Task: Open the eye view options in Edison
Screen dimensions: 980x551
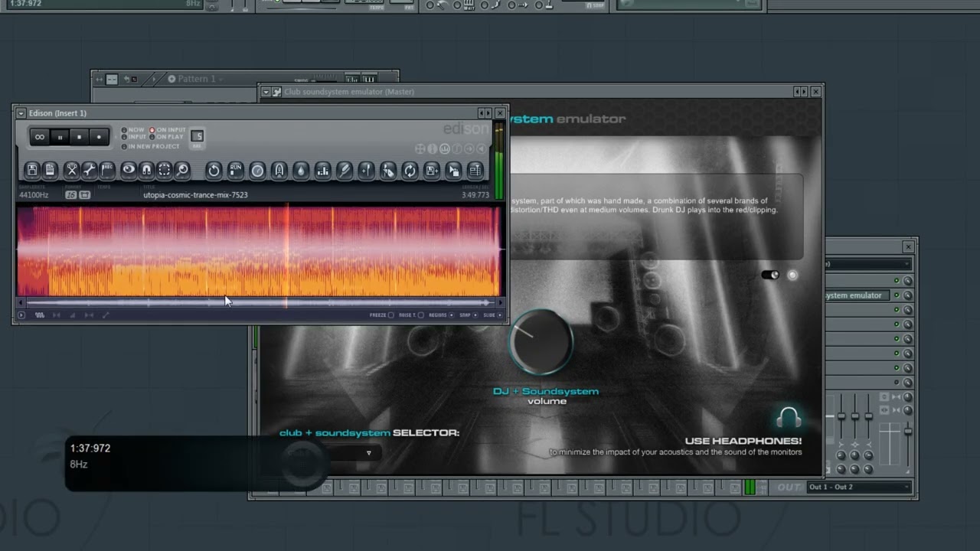Action: click(x=128, y=170)
